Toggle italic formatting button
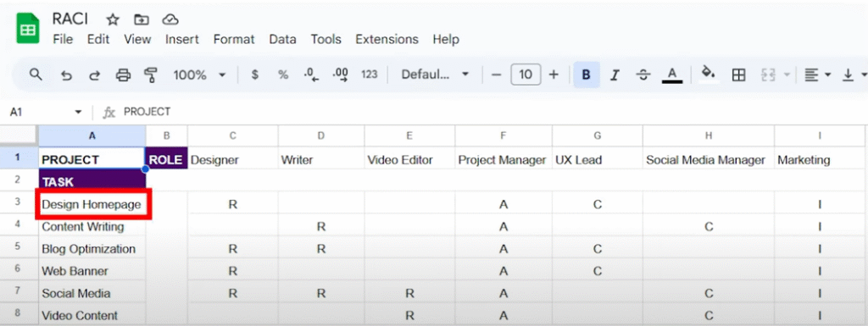The width and height of the screenshot is (868, 326). point(615,75)
